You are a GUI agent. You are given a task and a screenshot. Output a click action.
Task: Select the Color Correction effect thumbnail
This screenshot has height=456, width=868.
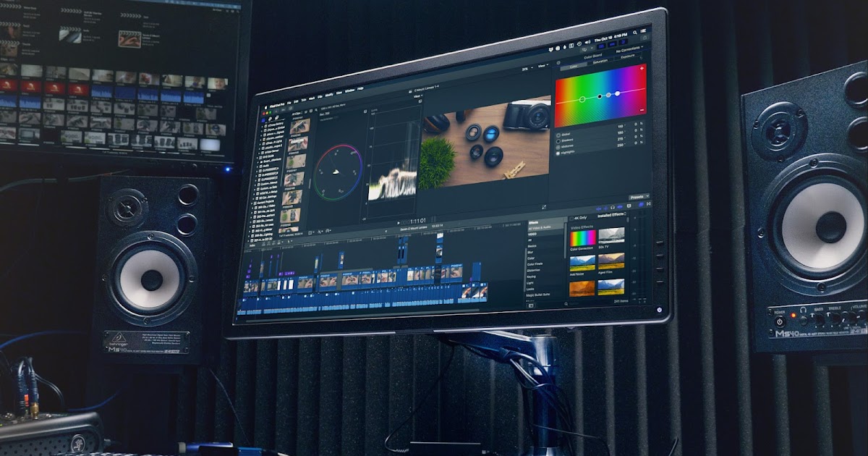click(582, 237)
